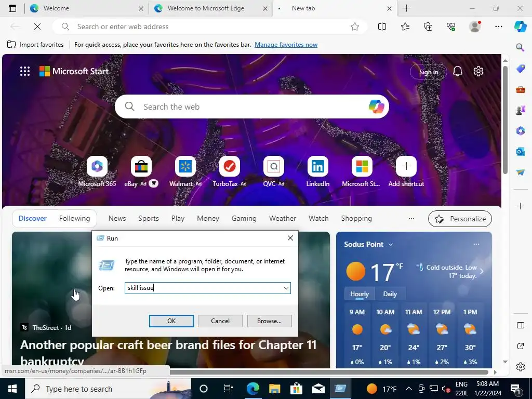Image resolution: width=532 pixels, height=399 pixels.
Task: Open sidebar Outlook icon
Action: pyautogui.click(x=520, y=152)
